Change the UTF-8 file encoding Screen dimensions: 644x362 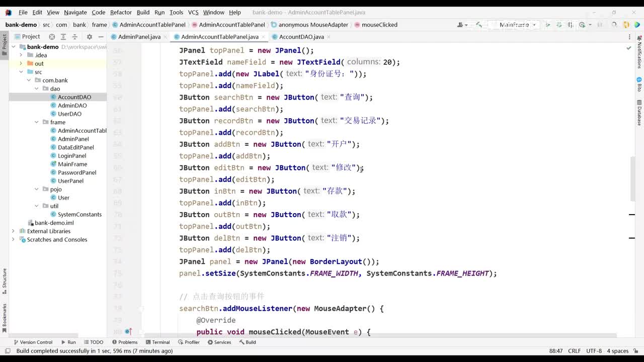tap(594, 351)
